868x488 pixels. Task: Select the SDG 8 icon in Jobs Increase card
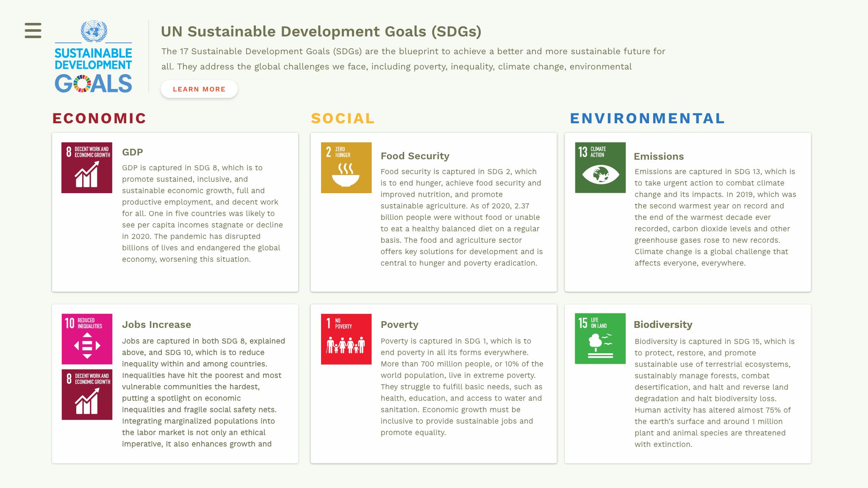[87, 394]
